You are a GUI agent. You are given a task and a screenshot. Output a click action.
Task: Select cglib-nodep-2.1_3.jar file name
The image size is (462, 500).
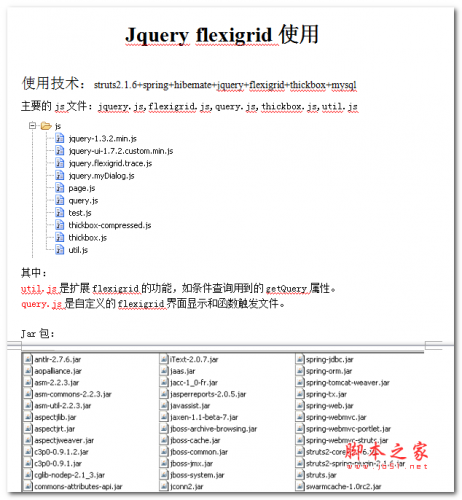click(70, 475)
